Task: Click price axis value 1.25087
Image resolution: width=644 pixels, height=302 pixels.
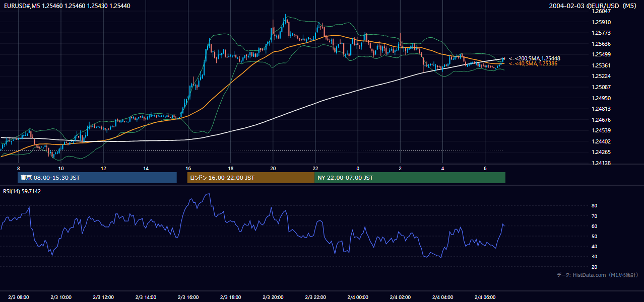Action: (602, 87)
